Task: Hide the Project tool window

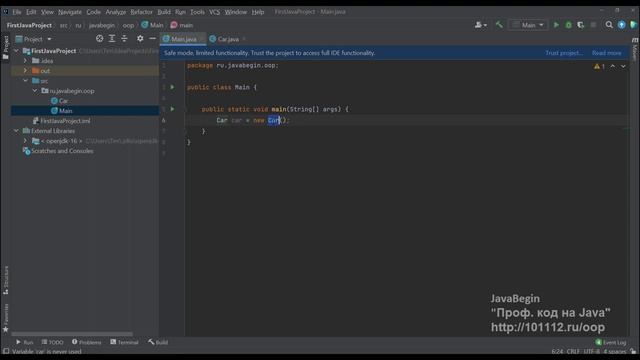Action: (152, 38)
